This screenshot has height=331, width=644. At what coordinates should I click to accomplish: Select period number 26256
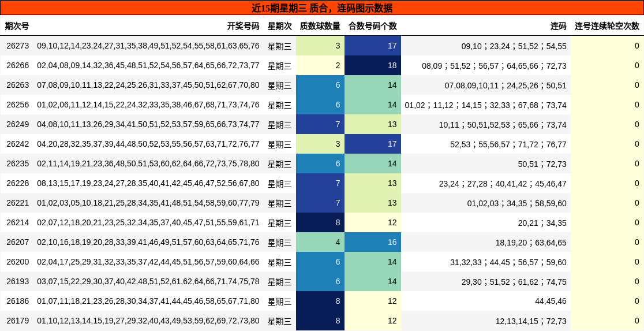pyautogui.click(x=18, y=105)
